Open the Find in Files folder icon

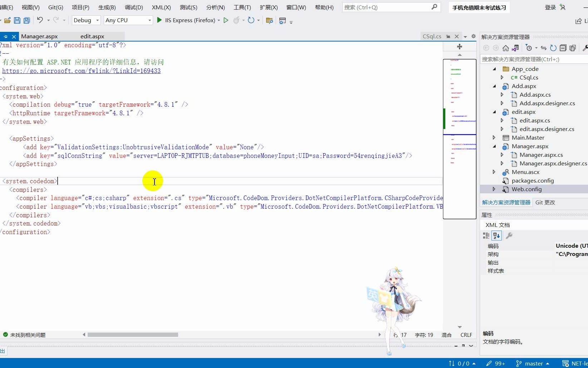270,20
